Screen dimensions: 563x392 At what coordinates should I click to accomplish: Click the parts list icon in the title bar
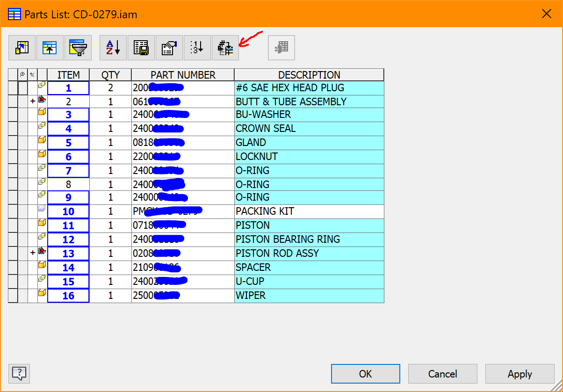pyautogui.click(x=14, y=15)
